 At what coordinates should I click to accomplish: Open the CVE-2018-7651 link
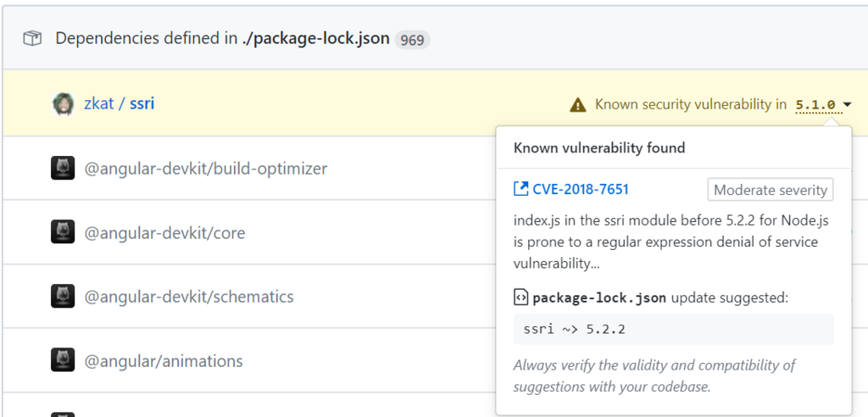(581, 189)
